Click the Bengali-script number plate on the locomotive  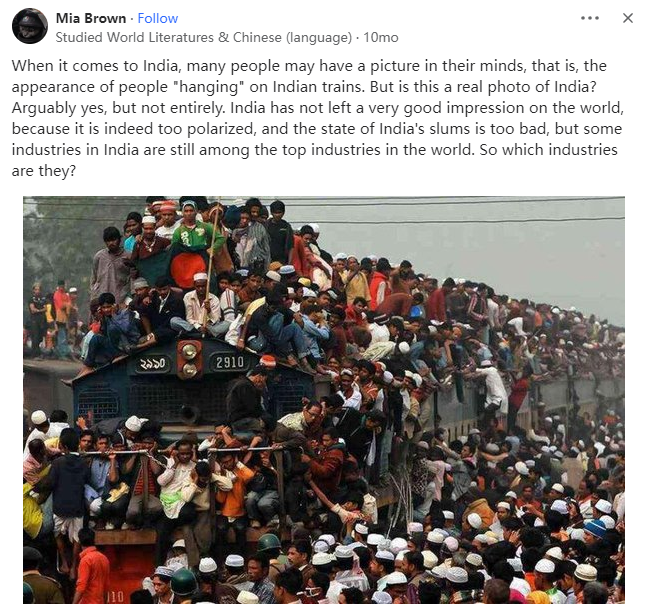pos(152,364)
